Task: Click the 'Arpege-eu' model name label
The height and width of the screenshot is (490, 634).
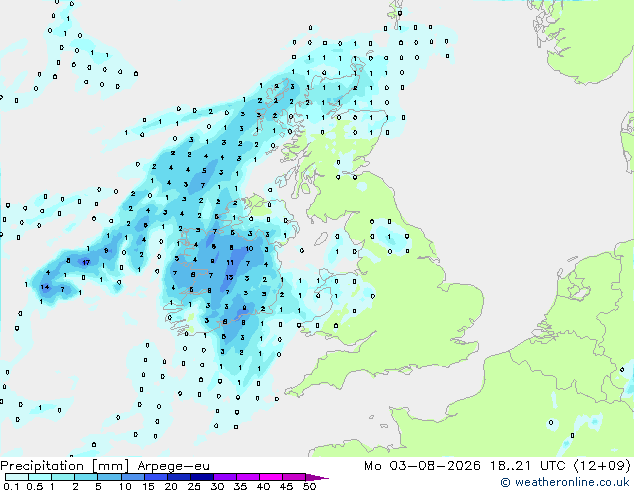Action: (173, 466)
